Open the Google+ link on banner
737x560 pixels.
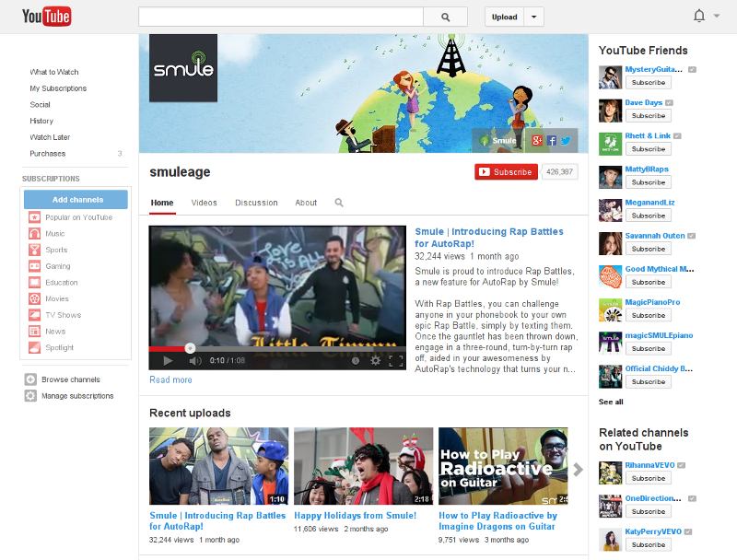coord(537,141)
